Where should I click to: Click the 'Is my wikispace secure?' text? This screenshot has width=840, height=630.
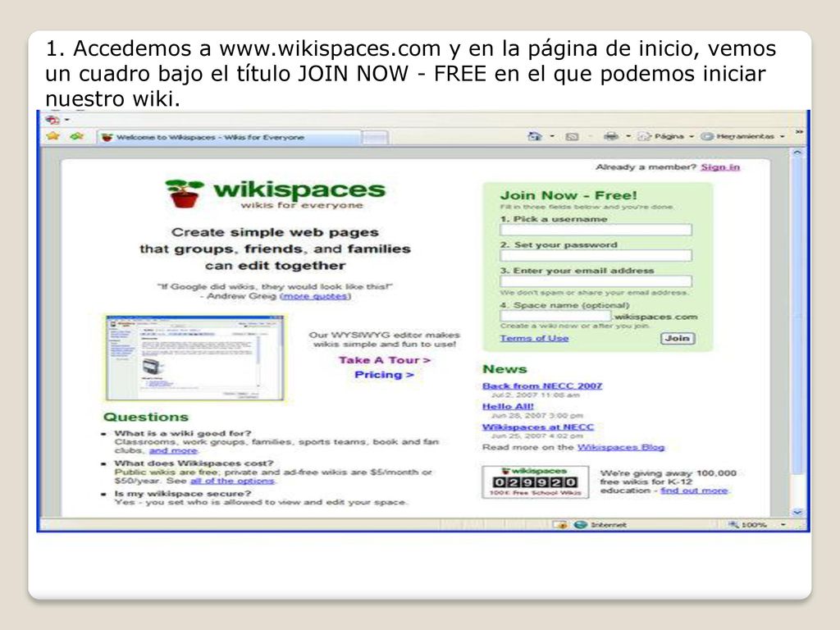[183, 493]
